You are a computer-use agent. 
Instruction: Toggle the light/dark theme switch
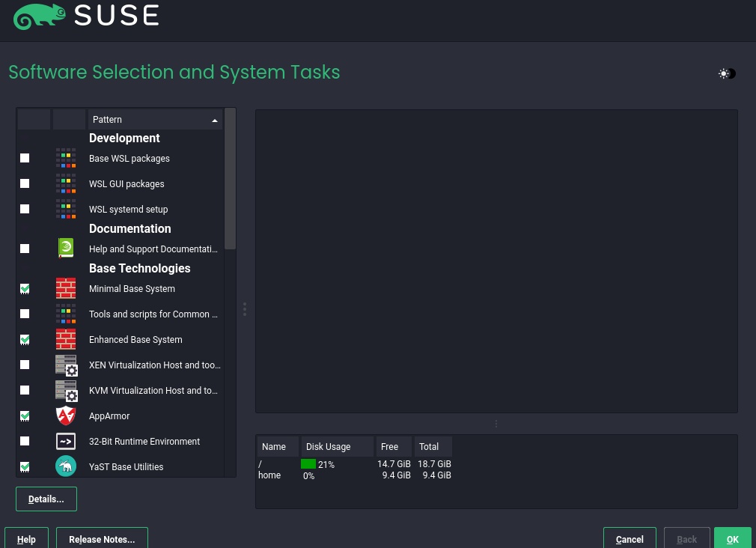click(x=727, y=74)
